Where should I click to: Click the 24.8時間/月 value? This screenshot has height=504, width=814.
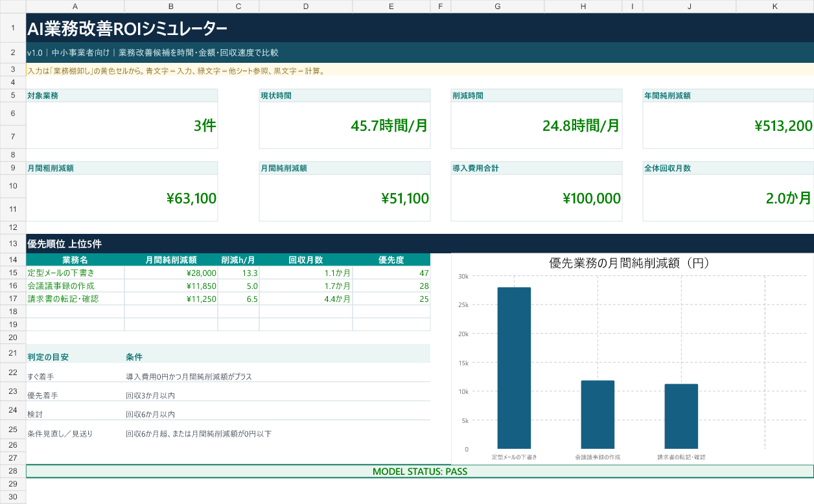click(537, 125)
